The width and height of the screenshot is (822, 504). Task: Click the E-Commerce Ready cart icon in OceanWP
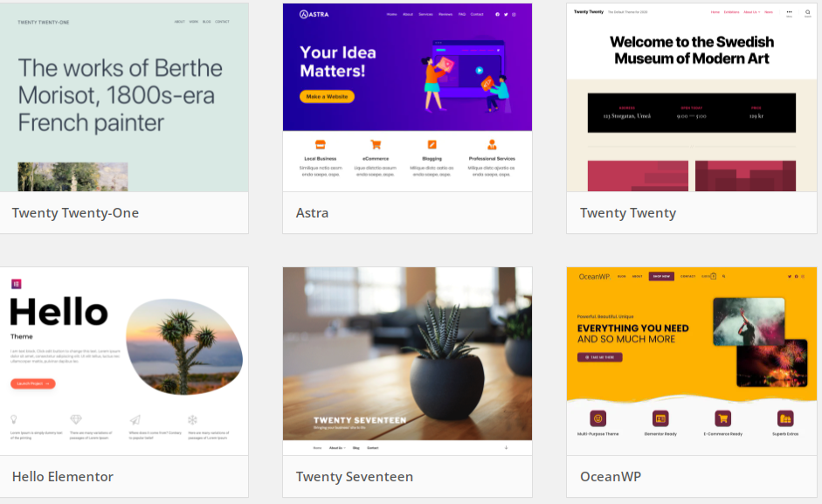click(x=723, y=418)
